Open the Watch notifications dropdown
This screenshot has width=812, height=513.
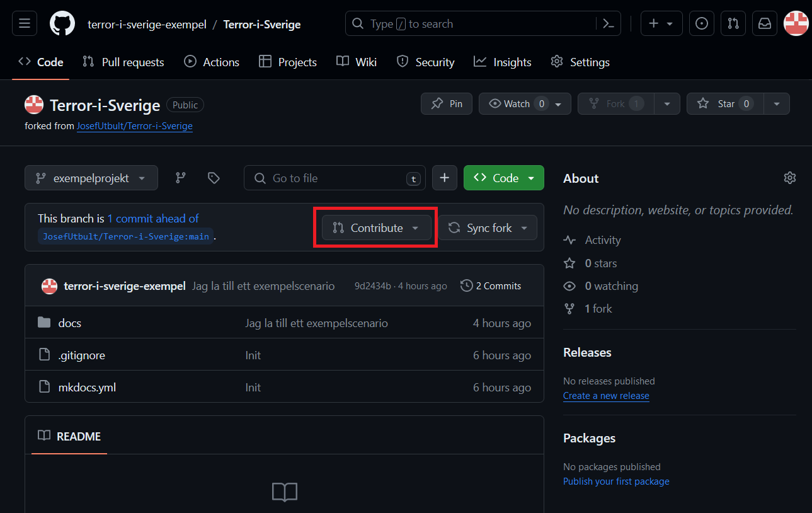pos(525,104)
